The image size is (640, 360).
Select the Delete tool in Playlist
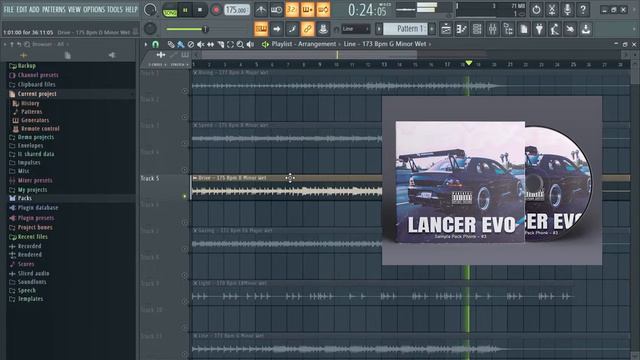[x=191, y=44]
